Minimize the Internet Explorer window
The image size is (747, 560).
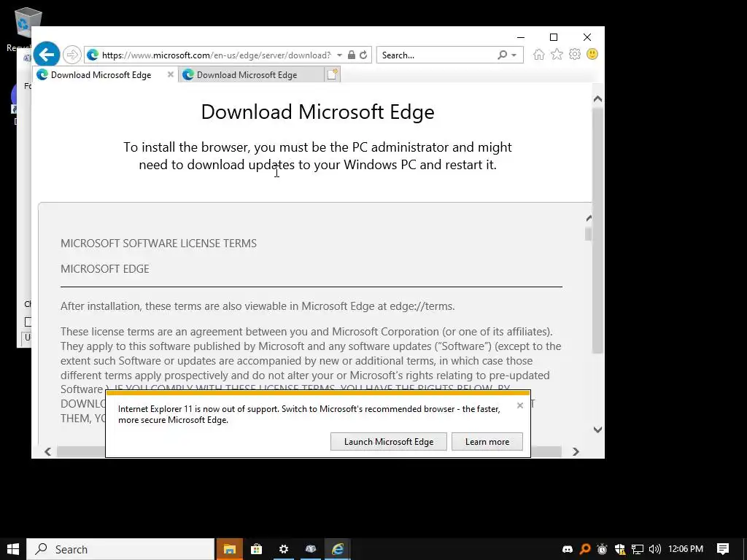click(521, 37)
